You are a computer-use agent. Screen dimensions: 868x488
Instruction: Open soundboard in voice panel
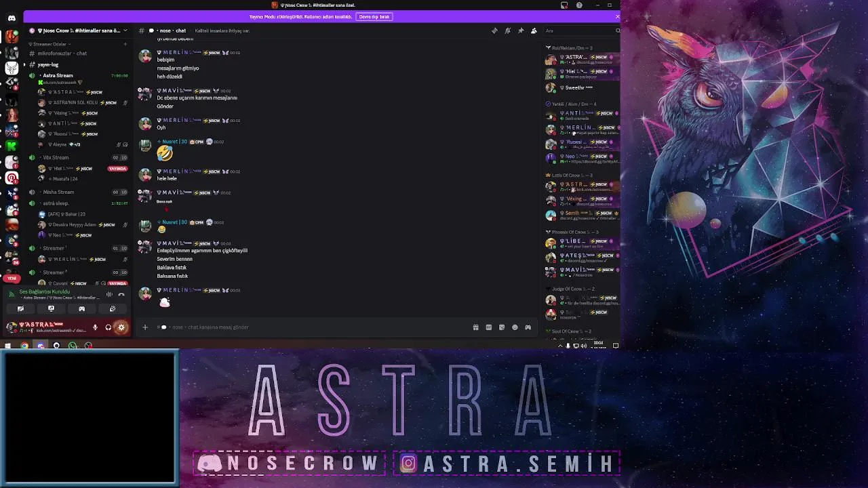[113, 309]
